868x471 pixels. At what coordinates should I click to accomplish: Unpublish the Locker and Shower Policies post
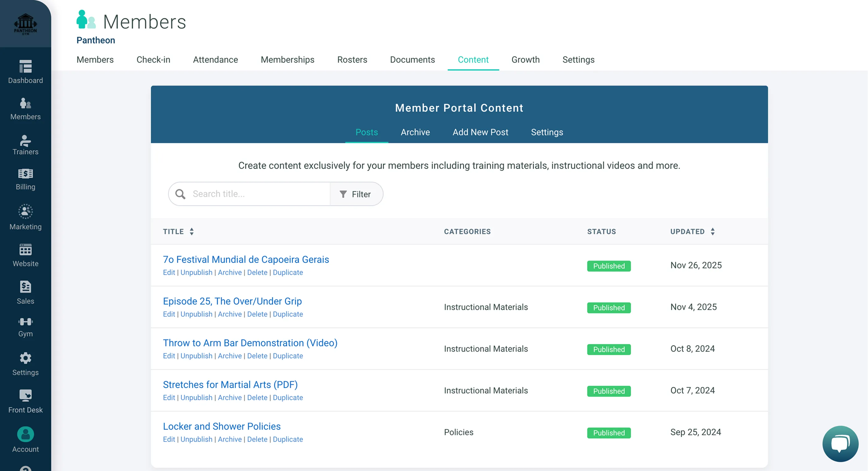(196, 439)
